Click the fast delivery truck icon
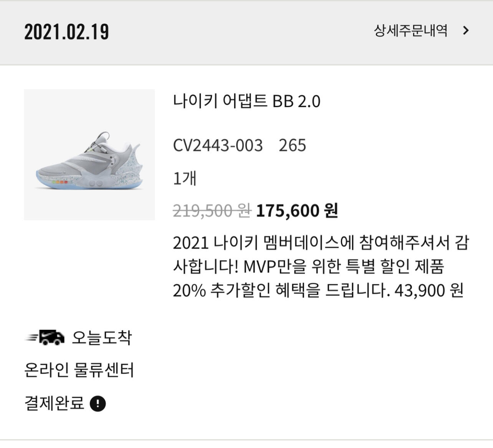This screenshot has width=493, height=448. [x=45, y=337]
